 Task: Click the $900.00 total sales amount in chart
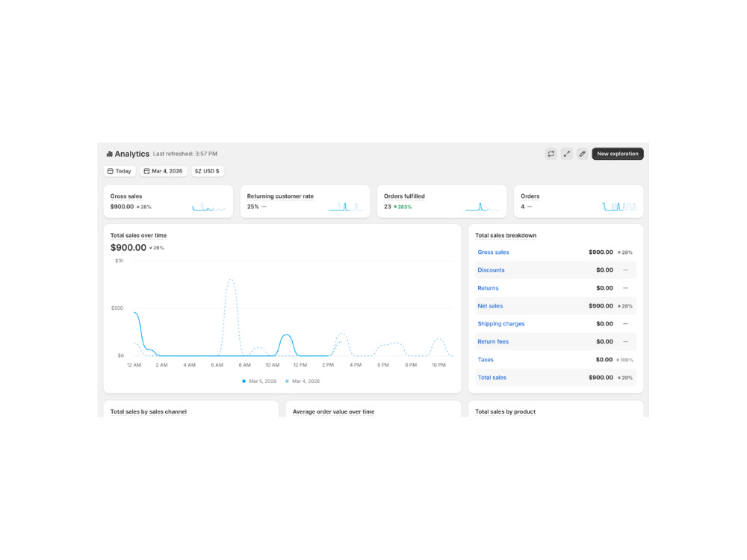pyautogui.click(x=128, y=248)
